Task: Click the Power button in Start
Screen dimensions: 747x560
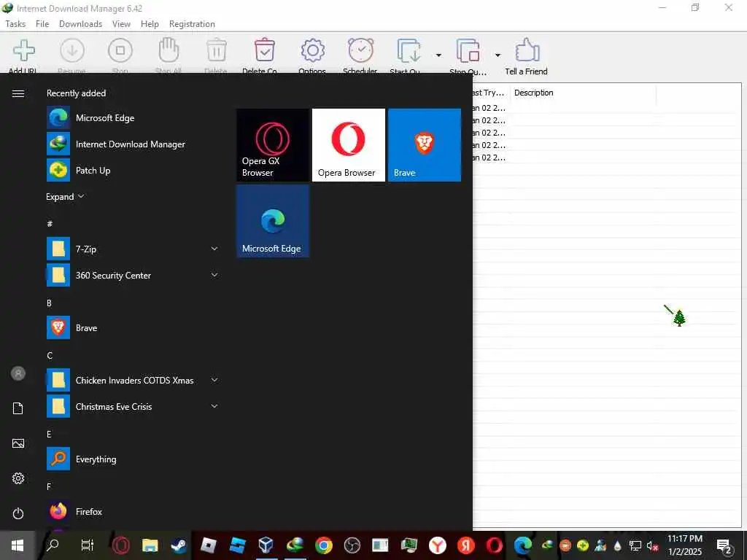Action: coord(18,513)
